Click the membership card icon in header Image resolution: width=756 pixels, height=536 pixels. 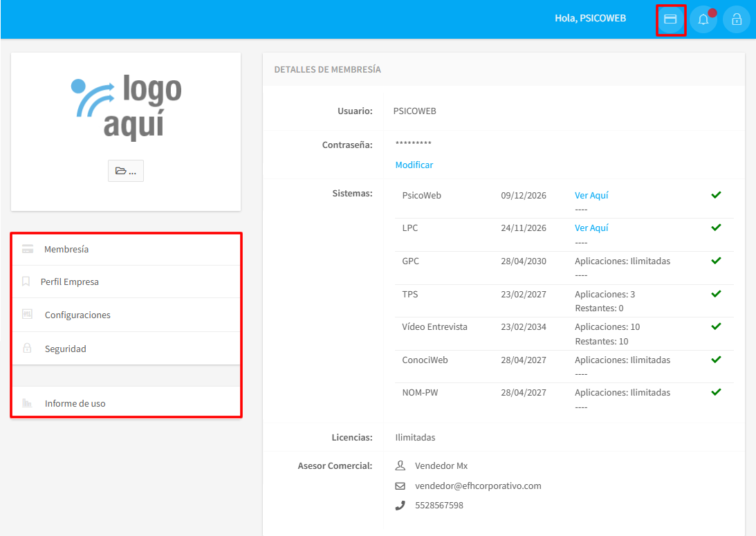coord(670,19)
